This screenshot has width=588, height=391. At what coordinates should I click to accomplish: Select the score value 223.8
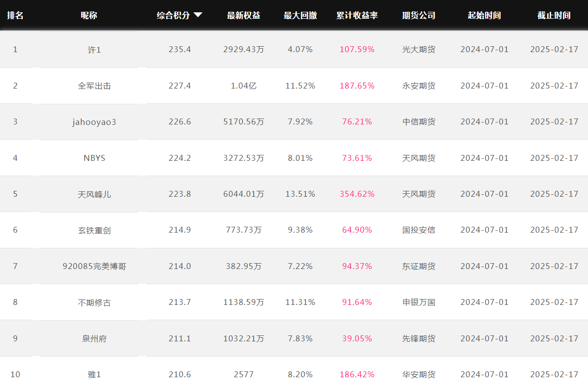[x=180, y=194]
